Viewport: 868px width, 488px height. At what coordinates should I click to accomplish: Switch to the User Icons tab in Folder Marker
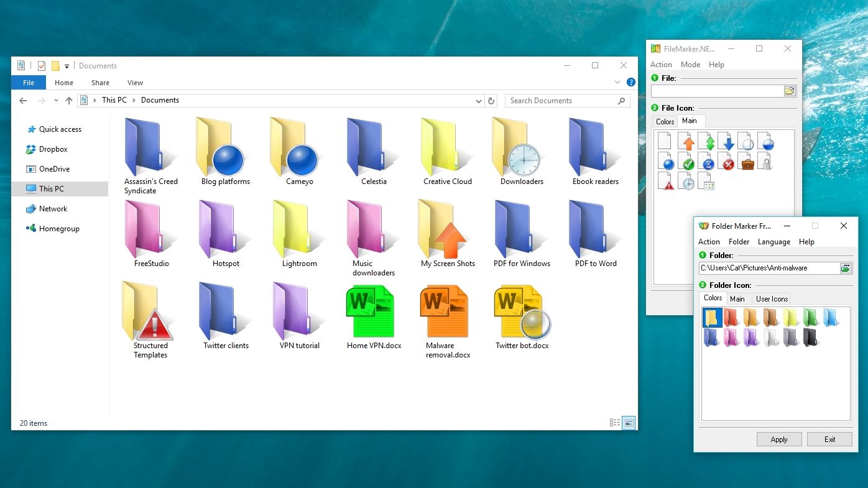(x=771, y=298)
